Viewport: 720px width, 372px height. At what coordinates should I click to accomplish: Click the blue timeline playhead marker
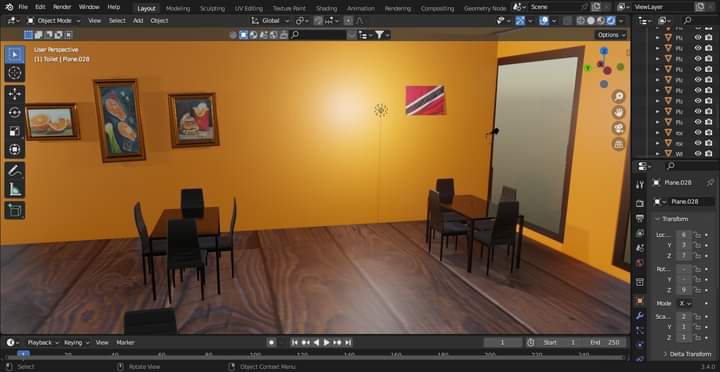pos(23,354)
